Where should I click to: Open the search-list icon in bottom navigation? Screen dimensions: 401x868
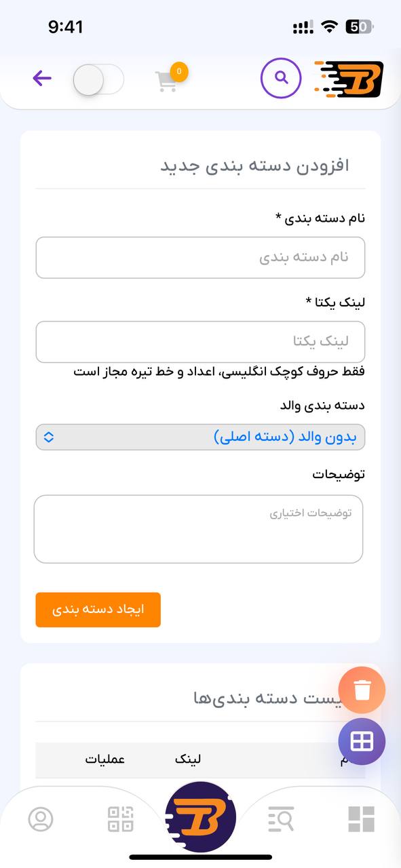tap(280, 818)
